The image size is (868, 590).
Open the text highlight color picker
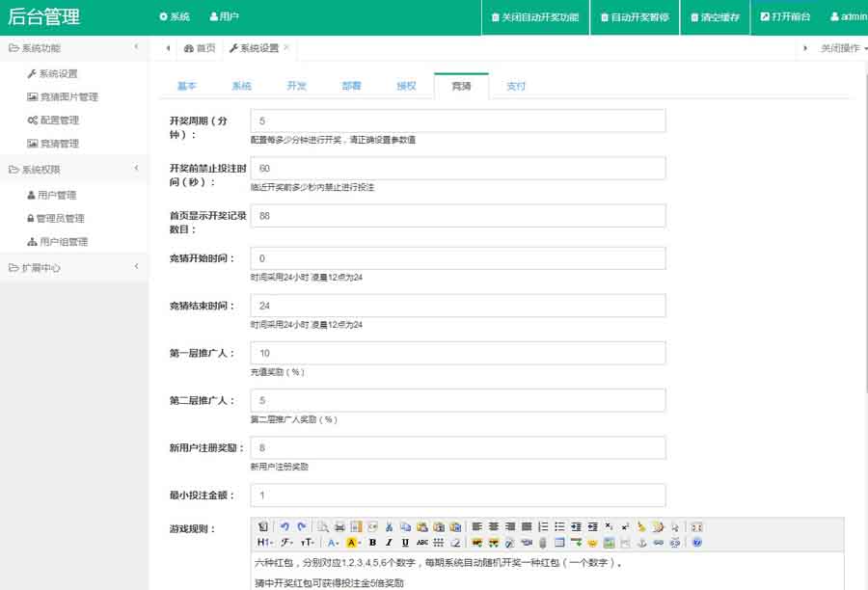353,543
